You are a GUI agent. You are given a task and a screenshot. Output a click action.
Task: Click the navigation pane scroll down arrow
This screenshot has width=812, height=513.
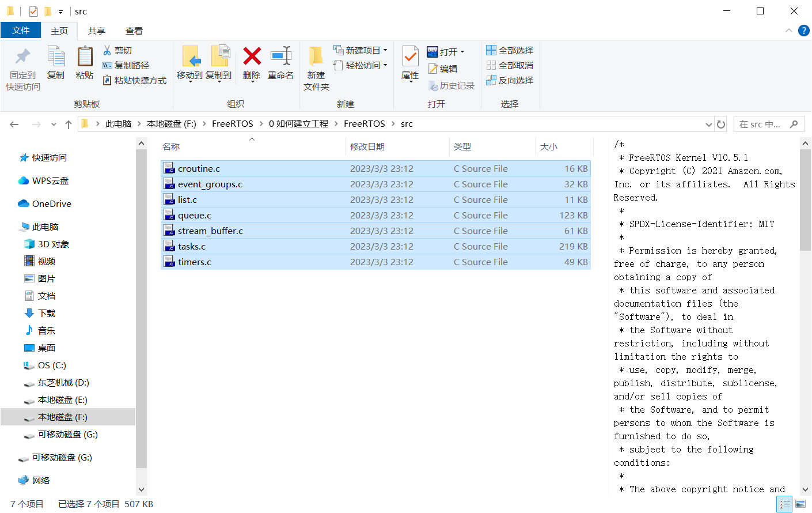pos(142,489)
